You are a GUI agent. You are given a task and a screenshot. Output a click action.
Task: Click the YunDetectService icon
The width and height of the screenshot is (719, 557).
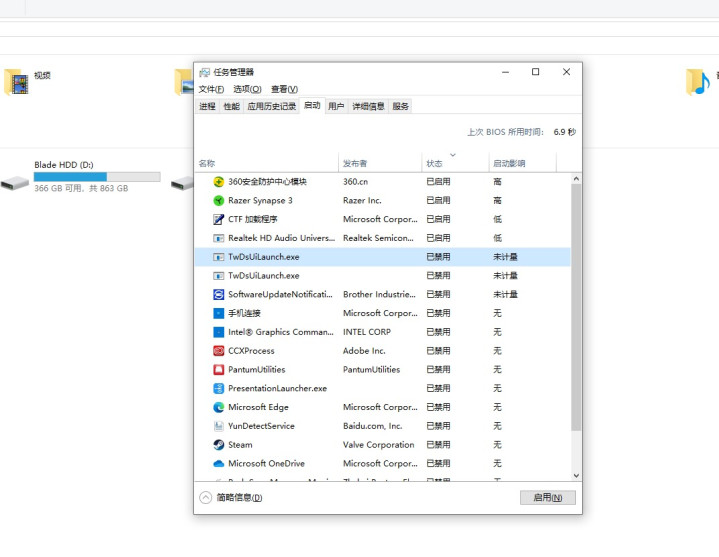click(219, 426)
